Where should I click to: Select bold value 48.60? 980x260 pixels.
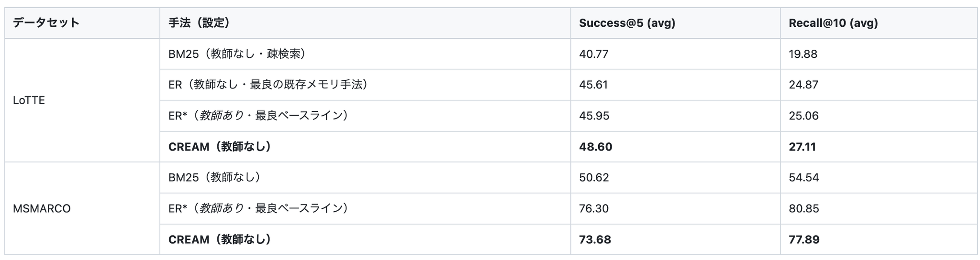pyautogui.click(x=595, y=147)
